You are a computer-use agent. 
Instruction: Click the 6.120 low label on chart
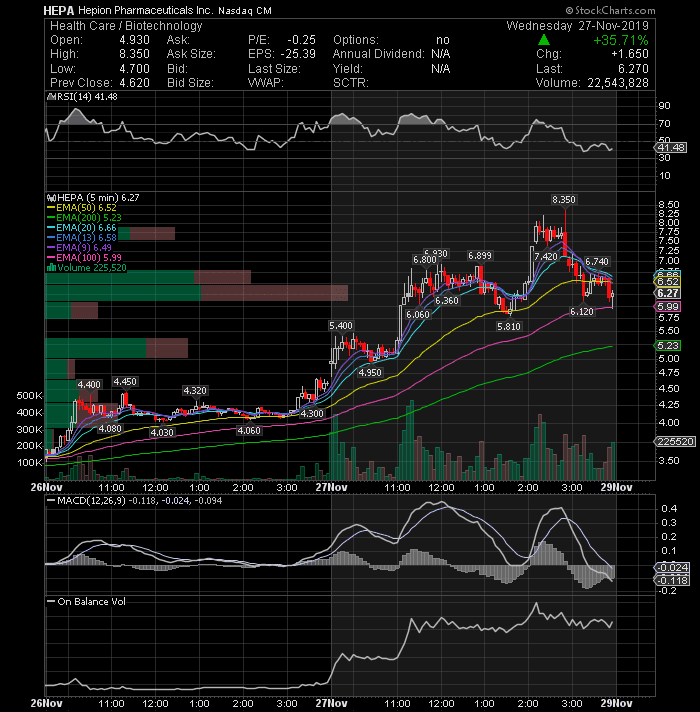point(582,312)
